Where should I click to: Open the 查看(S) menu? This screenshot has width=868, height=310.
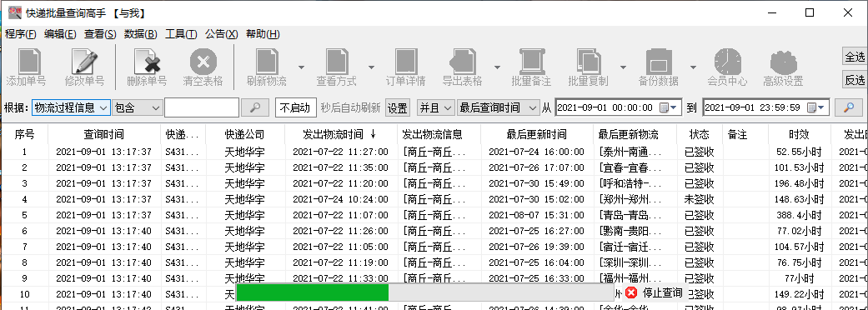[x=100, y=34]
